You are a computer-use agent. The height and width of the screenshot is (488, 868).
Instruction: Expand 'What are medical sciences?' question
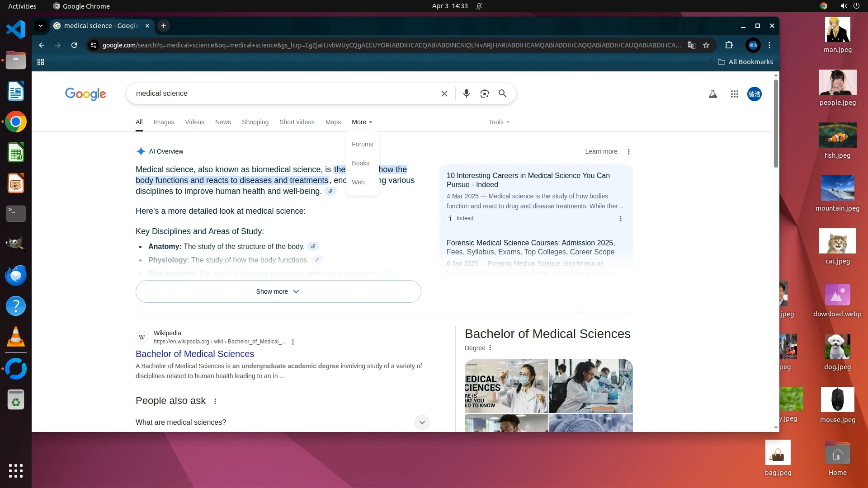(422, 422)
